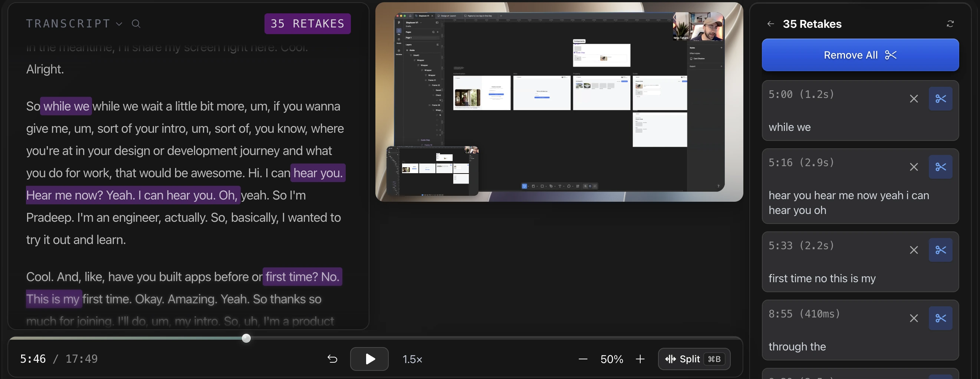Click the 5:16 (2.9s) retake timestamp
The width and height of the screenshot is (980, 379).
pos(801,162)
